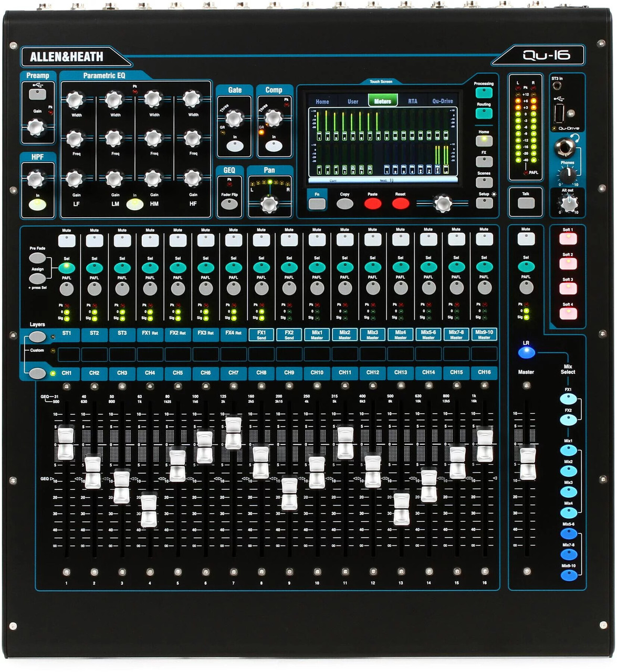Trigger the Soft 3 key
Image resolution: width=617 pixels, height=672 pixels.
click(568, 289)
